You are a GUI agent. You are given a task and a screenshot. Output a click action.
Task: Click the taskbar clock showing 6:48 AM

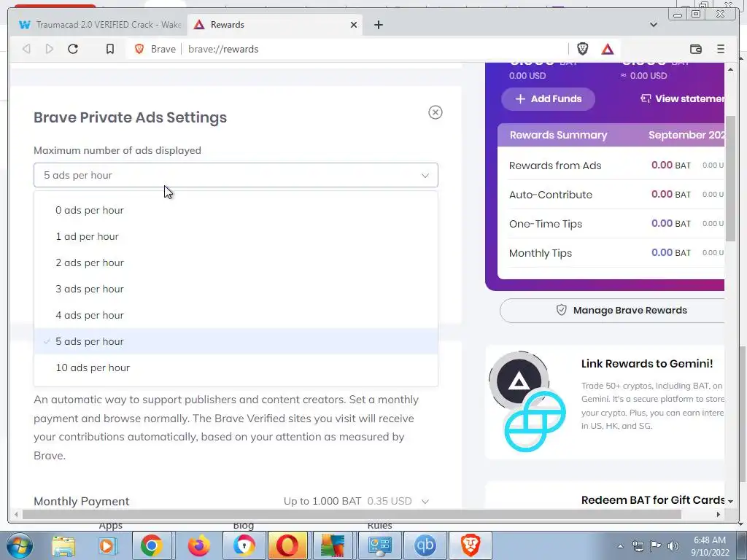click(710, 546)
